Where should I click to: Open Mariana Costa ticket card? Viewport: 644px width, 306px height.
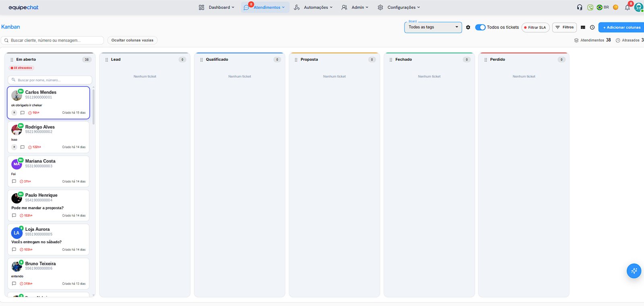point(48,171)
